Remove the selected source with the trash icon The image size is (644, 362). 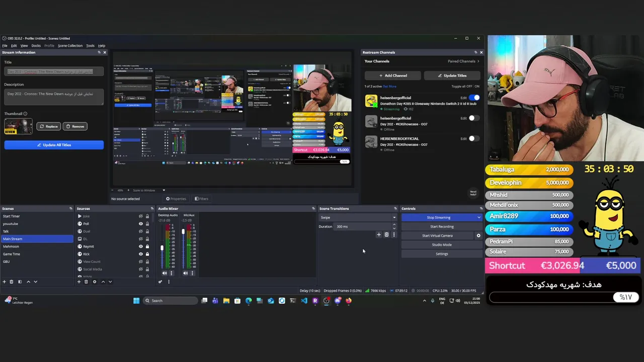coord(86,282)
